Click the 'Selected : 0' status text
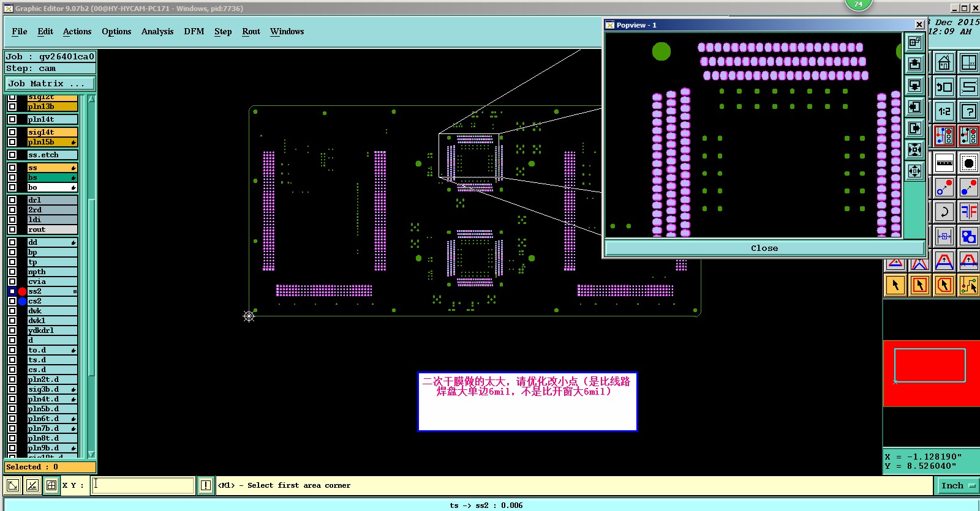The width and height of the screenshot is (980, 511). click(32, 467)
